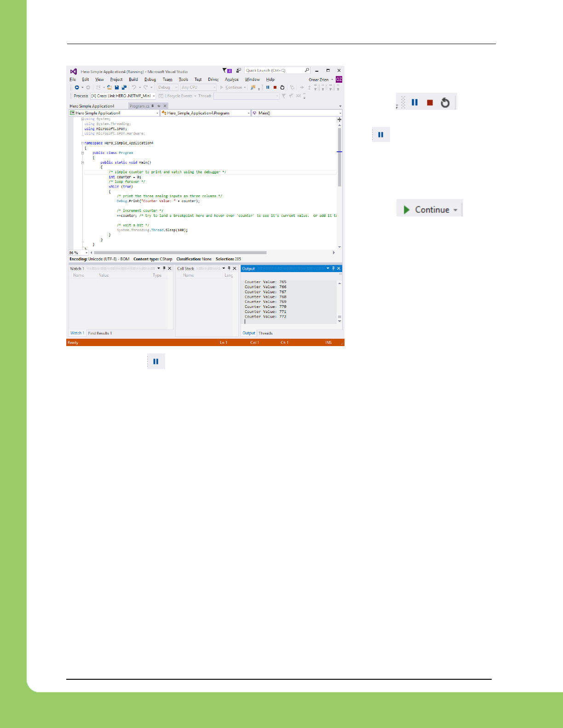Click the enlarged red Stop icon in the callout
The image size is (563, 728).
tap(430, 102)
